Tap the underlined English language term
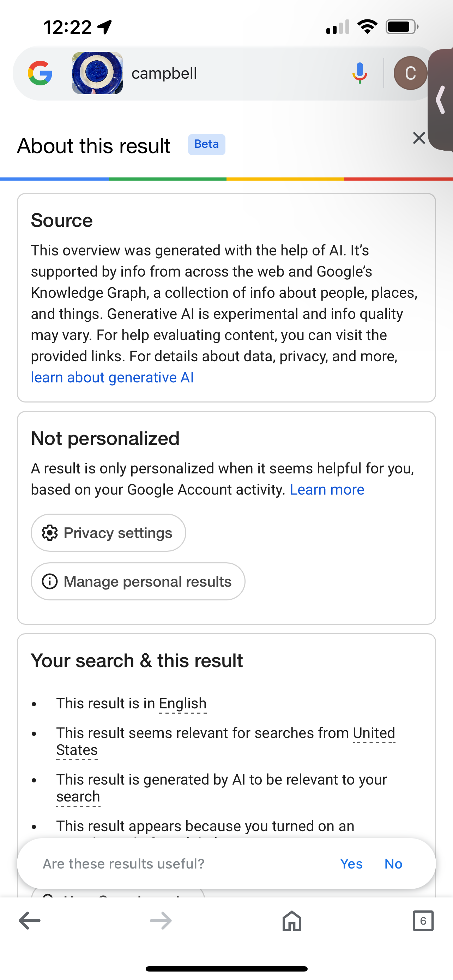Image resolution: width=453 pixels, height=980 pixels. coord(182,703)
